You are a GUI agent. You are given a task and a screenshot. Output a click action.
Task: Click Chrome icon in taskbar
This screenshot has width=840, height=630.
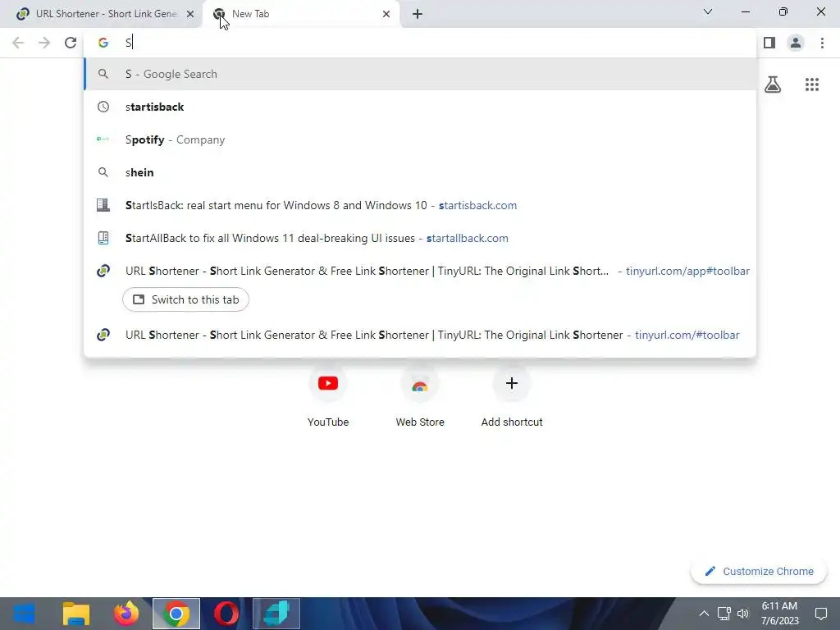[x=176, y=614]
